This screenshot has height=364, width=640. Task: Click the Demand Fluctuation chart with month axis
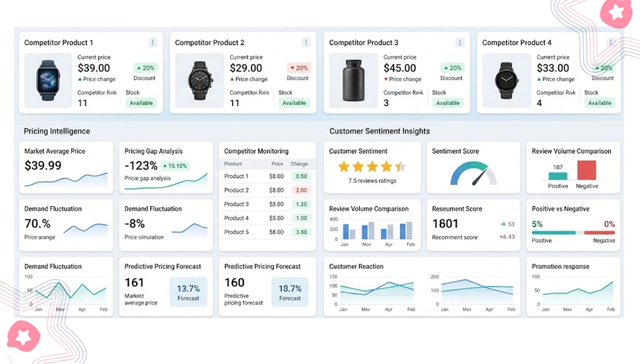click(x=65, y=293)
